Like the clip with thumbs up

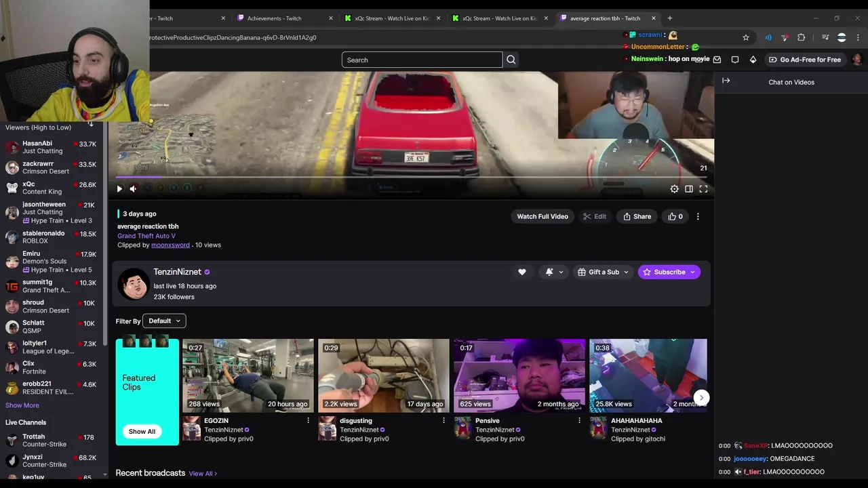click(x=675, y=216)
